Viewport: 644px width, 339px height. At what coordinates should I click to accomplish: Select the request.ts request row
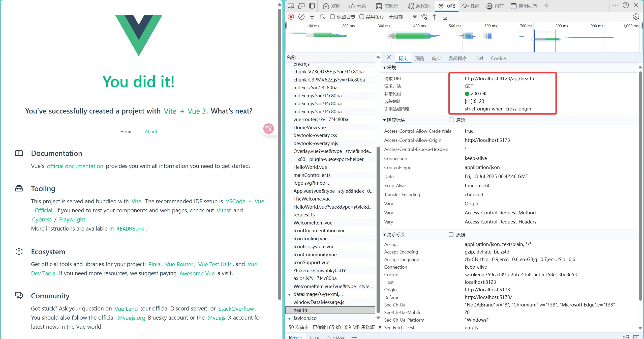(x=330, y=215)
